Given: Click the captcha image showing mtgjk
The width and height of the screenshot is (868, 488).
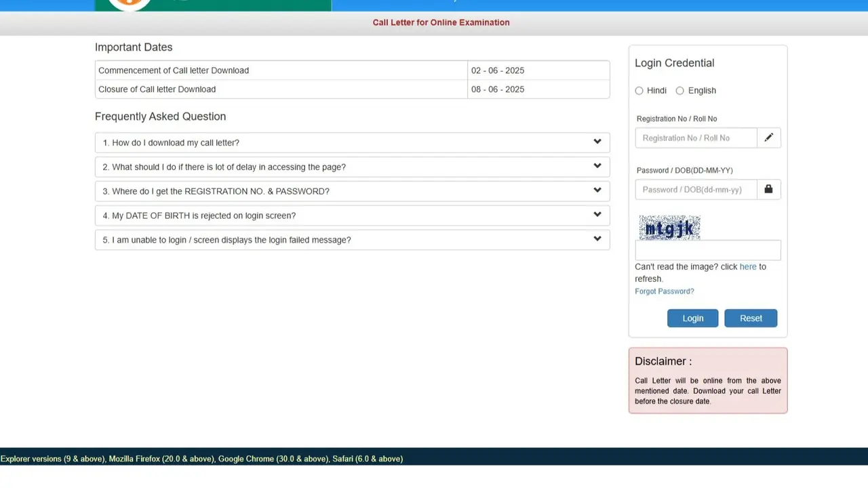Looking at the screenshot, I should (669, 228).
